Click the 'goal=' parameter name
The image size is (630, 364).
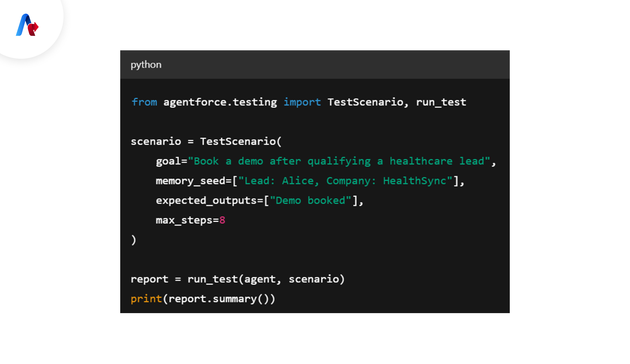pos(172,161)
